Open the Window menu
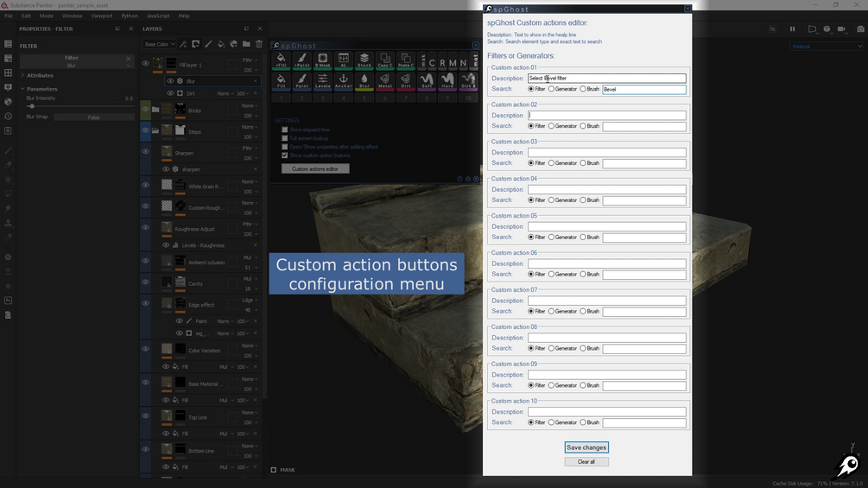The width and height of the screenshot is (868, 488). [72, 16]
